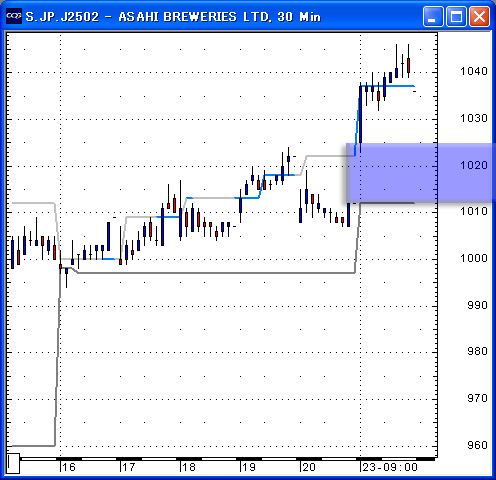
Task: Click the blue shaded zone near 1020
Action: click(421, 172)
